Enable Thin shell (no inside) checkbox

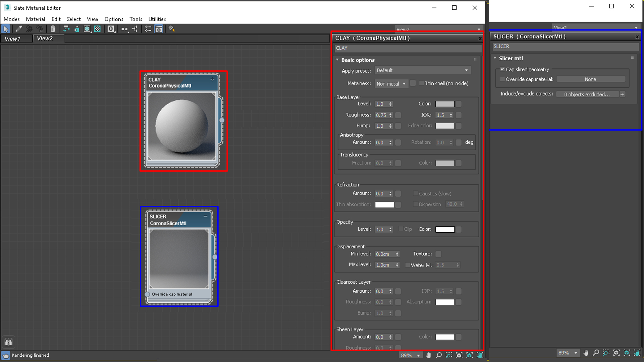tap(422, 83)
